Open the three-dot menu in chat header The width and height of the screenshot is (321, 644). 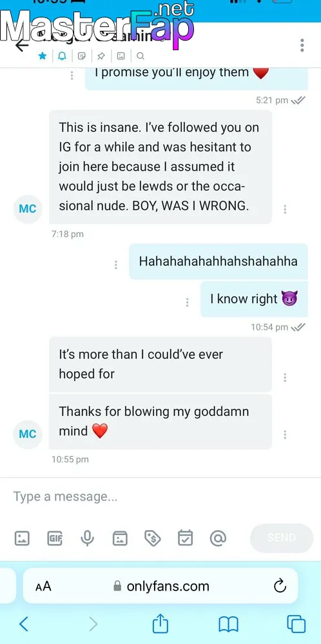(x=302, y=45)
